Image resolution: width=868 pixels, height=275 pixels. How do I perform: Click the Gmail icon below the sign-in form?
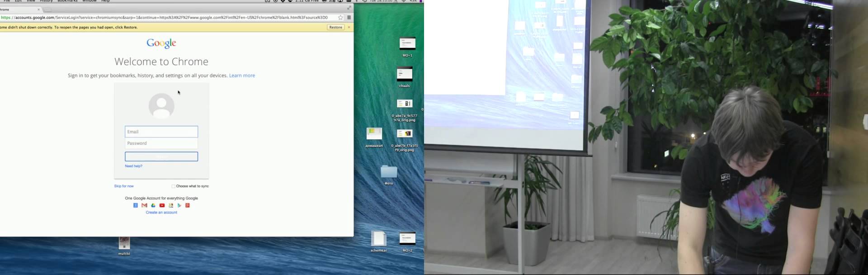point(144,205)
